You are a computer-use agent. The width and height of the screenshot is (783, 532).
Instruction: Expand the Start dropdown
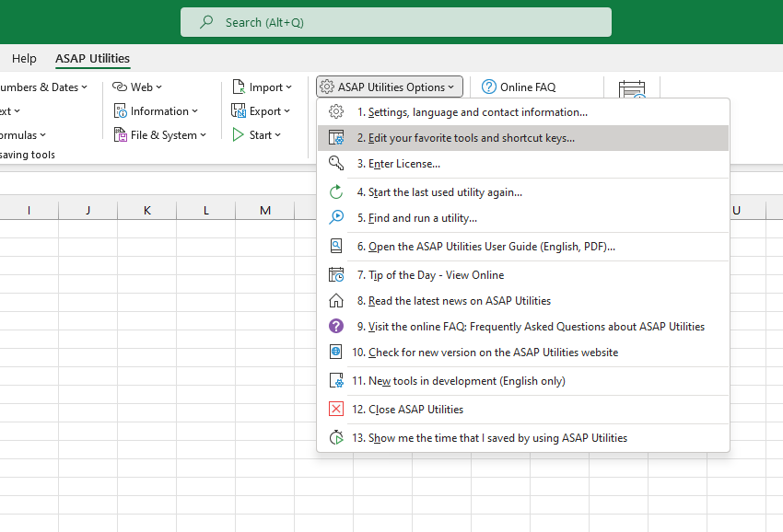(x=277, y=134)
